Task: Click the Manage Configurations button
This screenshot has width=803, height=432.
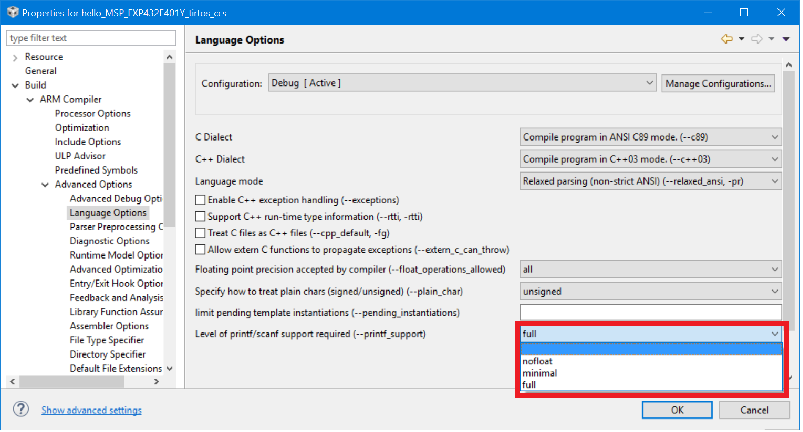Action: point(718,83)
